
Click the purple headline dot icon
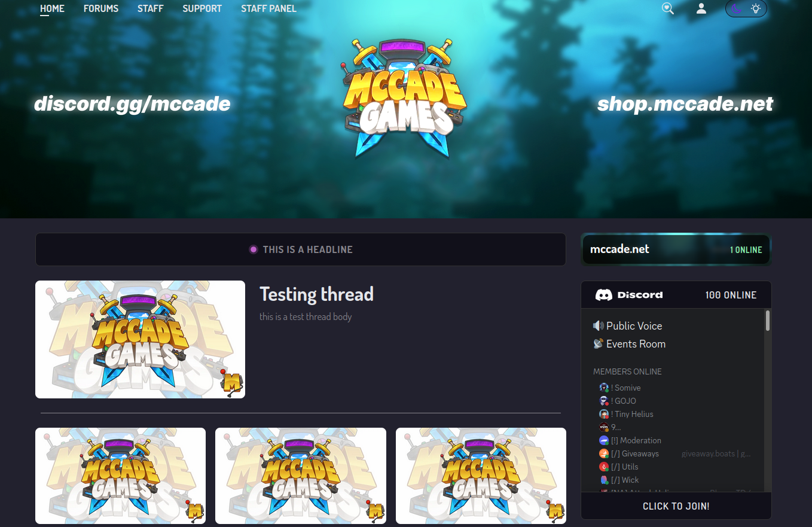tap(254, 249)
